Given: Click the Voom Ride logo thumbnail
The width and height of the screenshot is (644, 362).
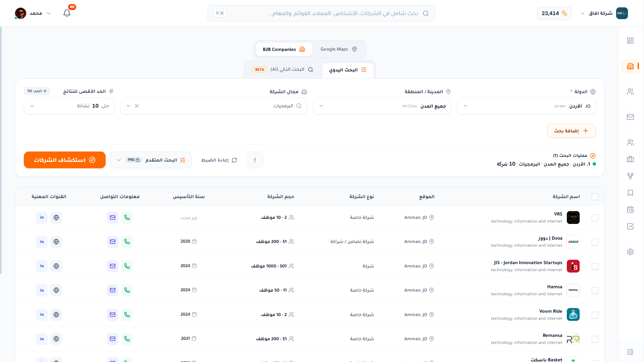Looking at the screenshot, I should point(573,315).
